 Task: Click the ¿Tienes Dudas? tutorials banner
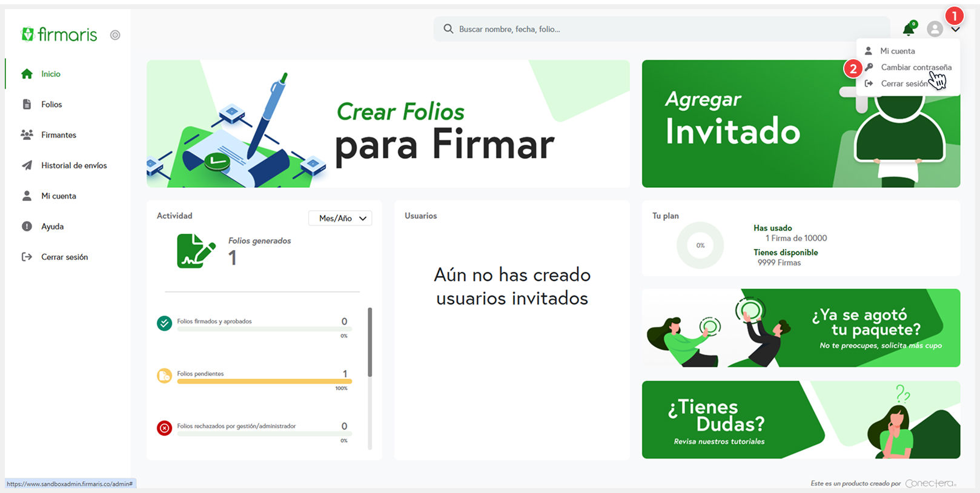point(801,420)
